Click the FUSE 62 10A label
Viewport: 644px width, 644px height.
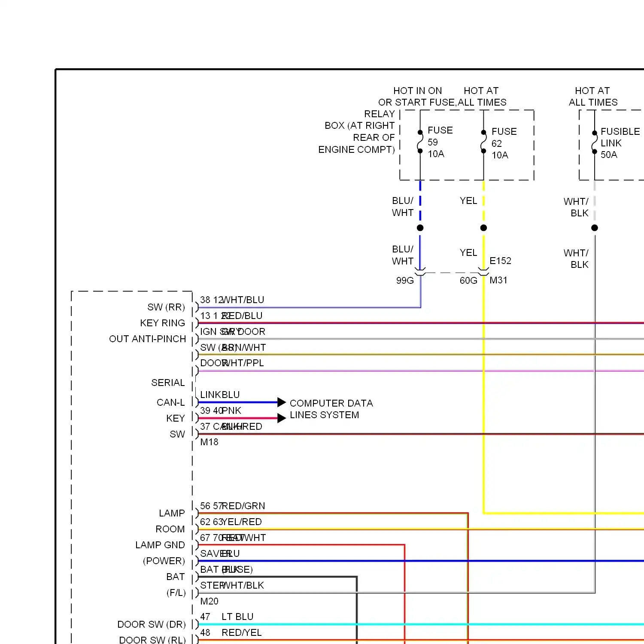click(x=504, y=143)
